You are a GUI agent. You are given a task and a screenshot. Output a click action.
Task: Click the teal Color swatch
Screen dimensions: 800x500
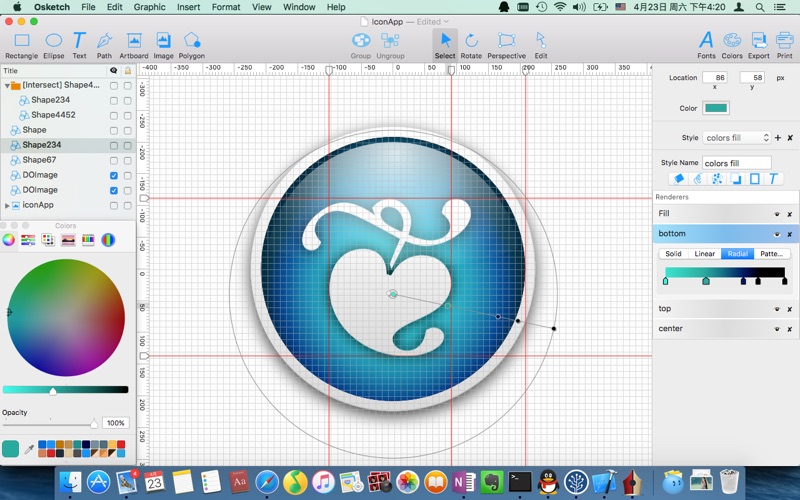coord(716,108)
